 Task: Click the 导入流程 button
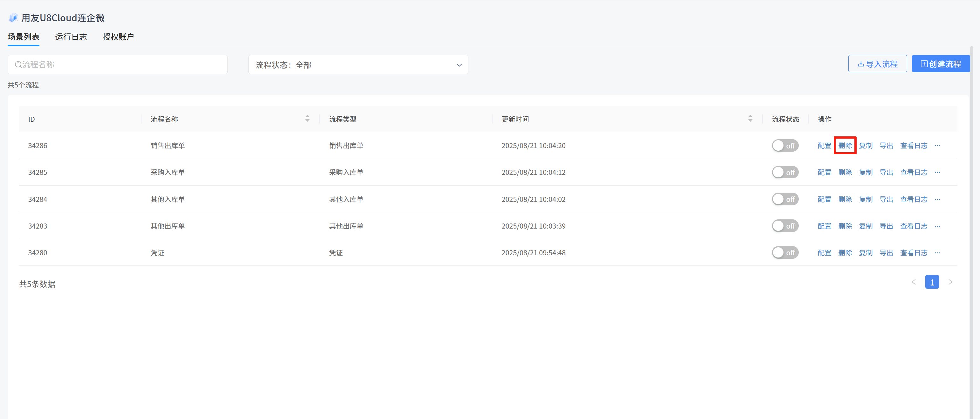(877, 64)
